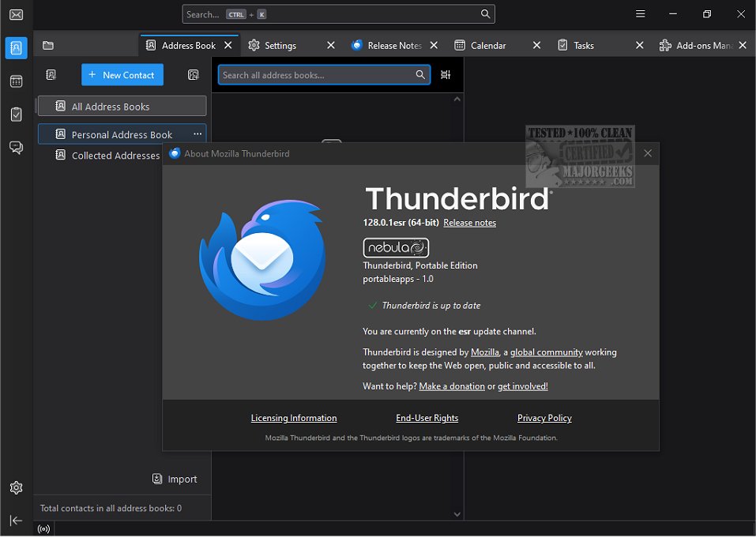Image resolution: width=756 pixels, height=538 pixels.
Task: Click the global search magnifier icon
Action: 486,14
